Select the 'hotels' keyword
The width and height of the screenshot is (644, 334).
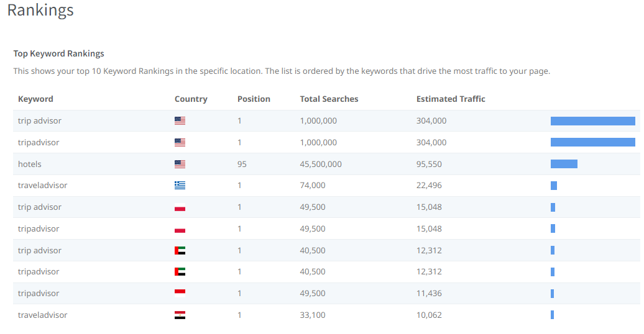[30, 165]
